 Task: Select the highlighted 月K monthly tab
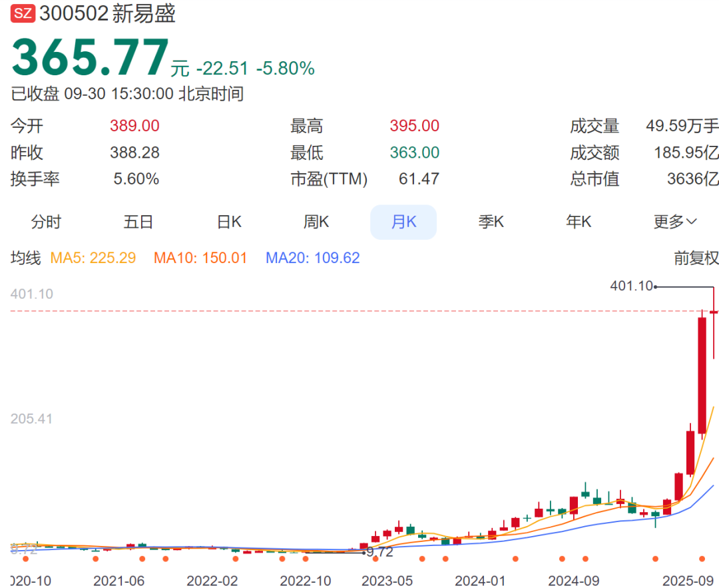tap(403, 222)
